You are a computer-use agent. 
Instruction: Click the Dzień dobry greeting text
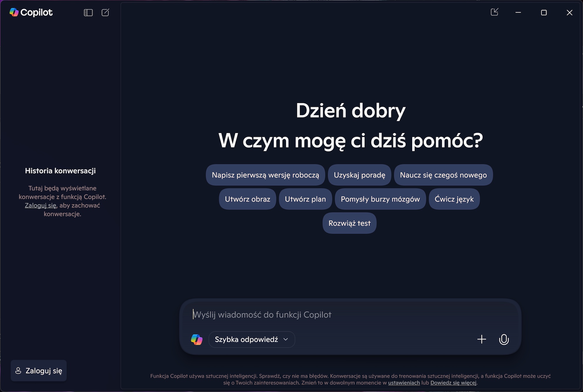click(350, 111)
